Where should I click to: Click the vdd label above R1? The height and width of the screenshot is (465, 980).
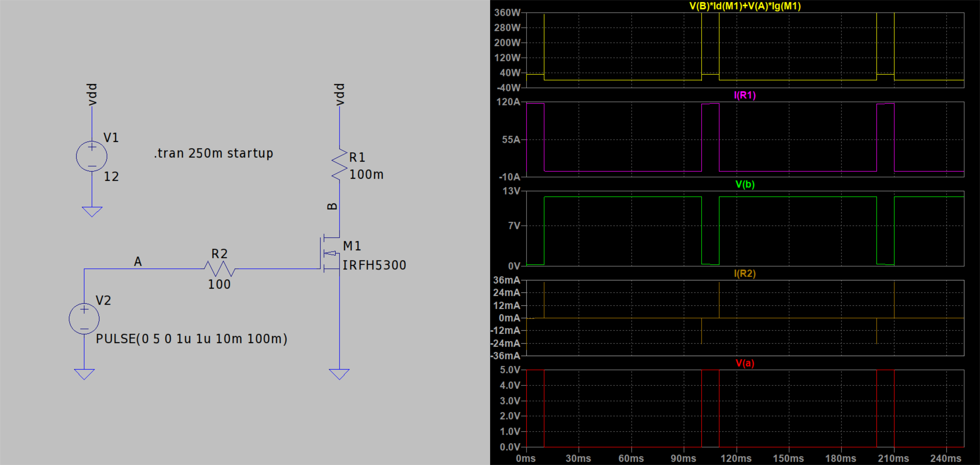339,94
